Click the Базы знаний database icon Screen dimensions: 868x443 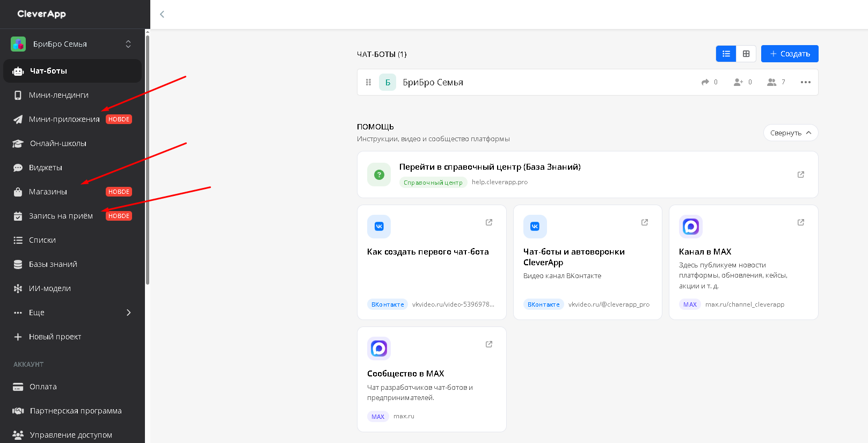[18, 264]
